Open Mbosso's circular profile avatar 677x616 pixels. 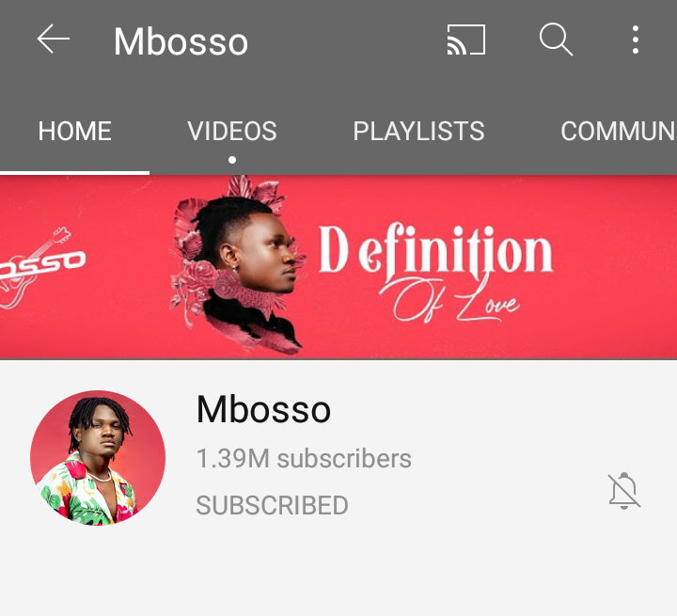pos(98,458)
